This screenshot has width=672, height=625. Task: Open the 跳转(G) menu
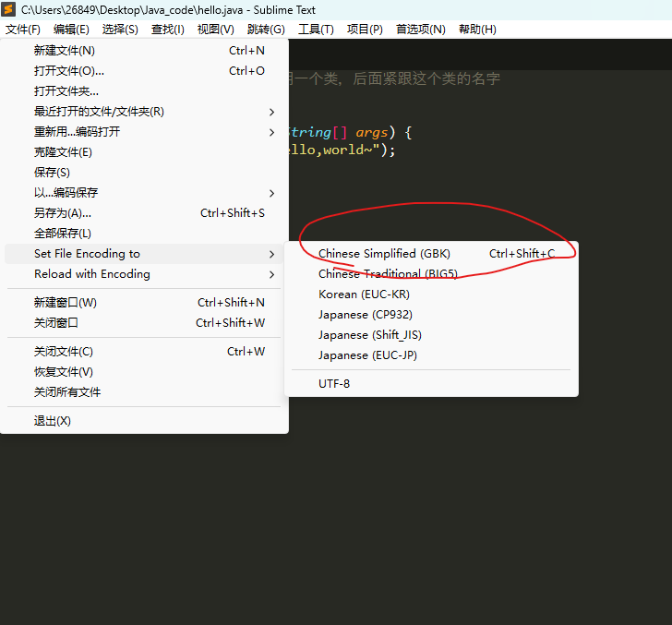(266, 30)
